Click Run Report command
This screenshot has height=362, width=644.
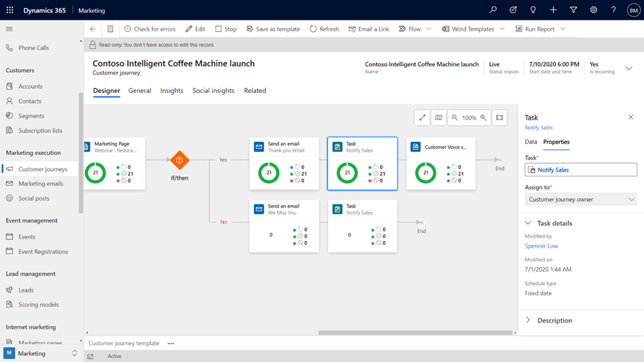point(535,29)
